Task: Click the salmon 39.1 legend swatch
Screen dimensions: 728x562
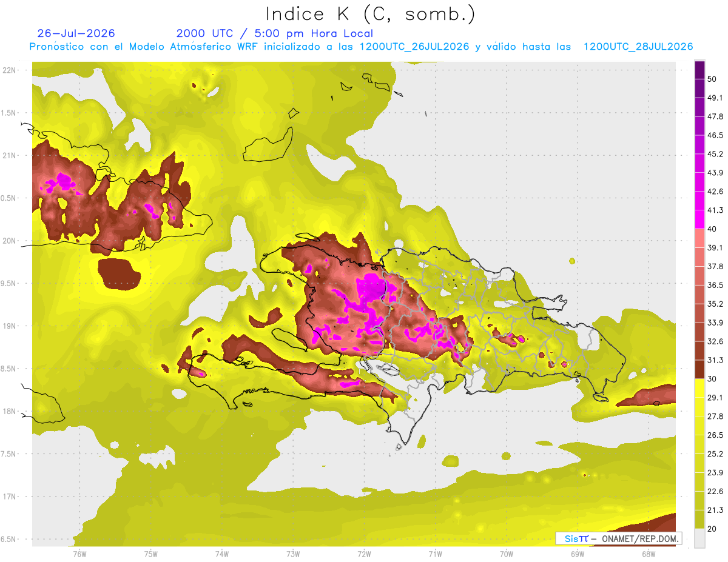Action: [x=700, y=238]
